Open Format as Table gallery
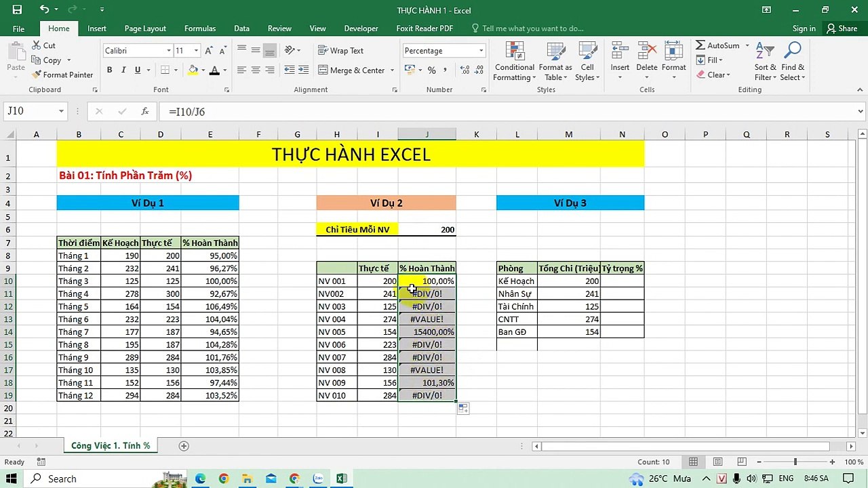Screen dimensions: 868x488 pyautogui.click(x=555, y=62)
